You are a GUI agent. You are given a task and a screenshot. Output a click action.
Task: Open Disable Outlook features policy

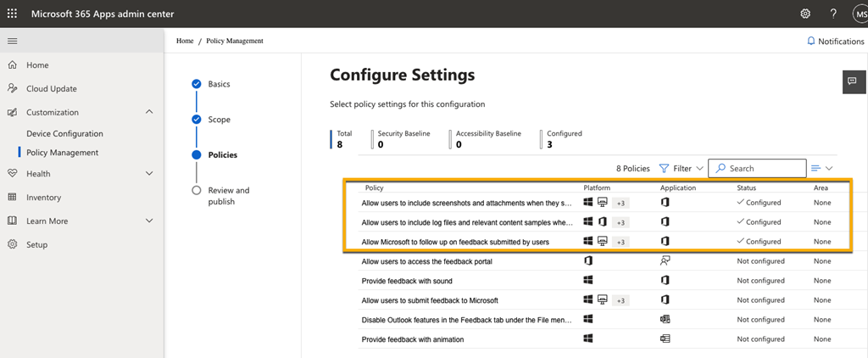[x=466, y=320]
